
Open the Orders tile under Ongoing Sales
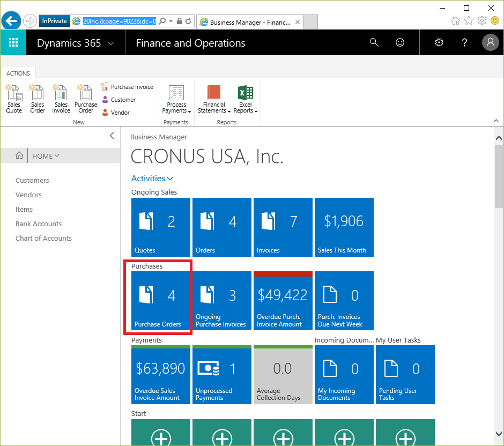tap(222, 227)
